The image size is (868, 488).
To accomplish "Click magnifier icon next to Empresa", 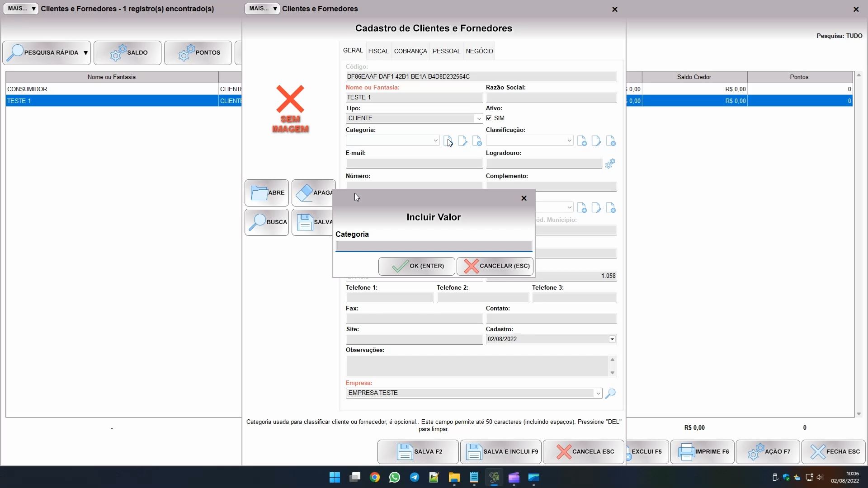I will click(x=610, y=394).
